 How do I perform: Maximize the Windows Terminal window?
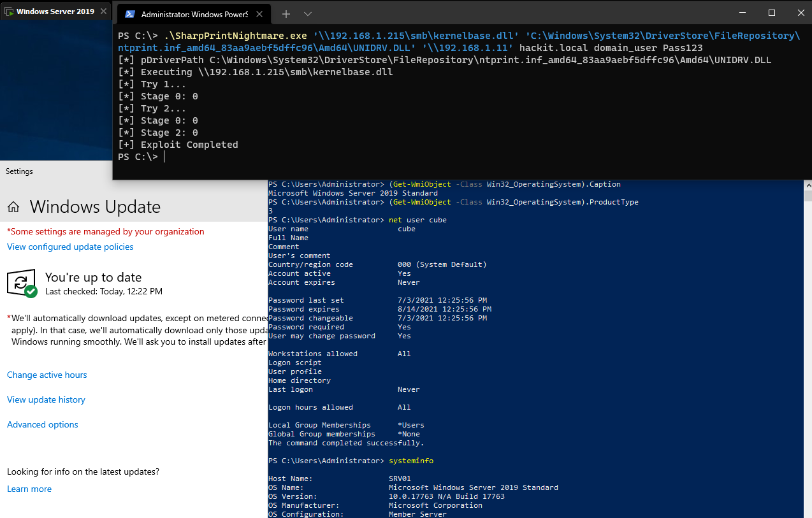772,13
